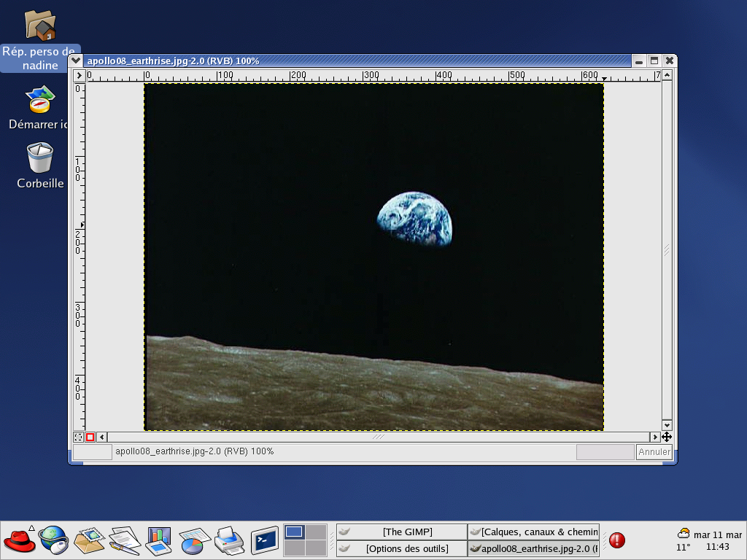Click the empty coordinates field in status bar
747x560 pixels.
pos(93,452)
